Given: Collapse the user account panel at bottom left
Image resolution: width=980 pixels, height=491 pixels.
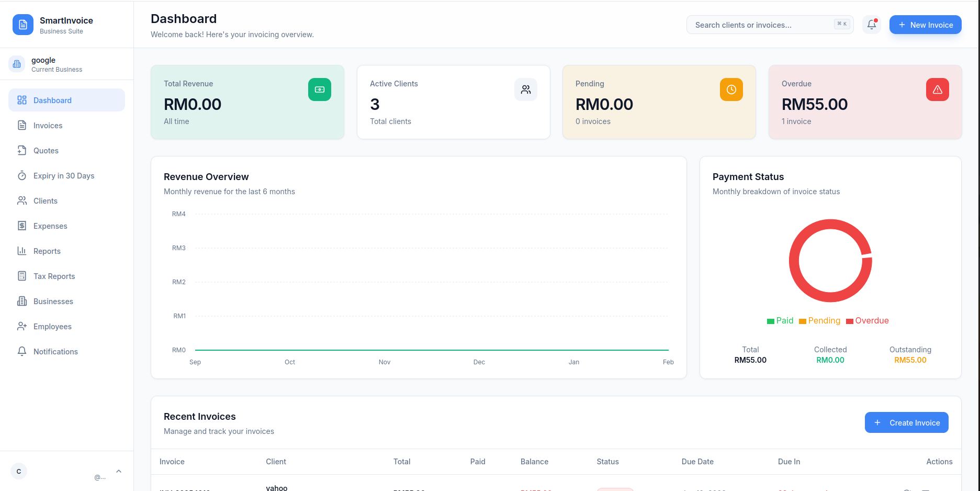Looking at the screenshot, I should tap(119, 471).
